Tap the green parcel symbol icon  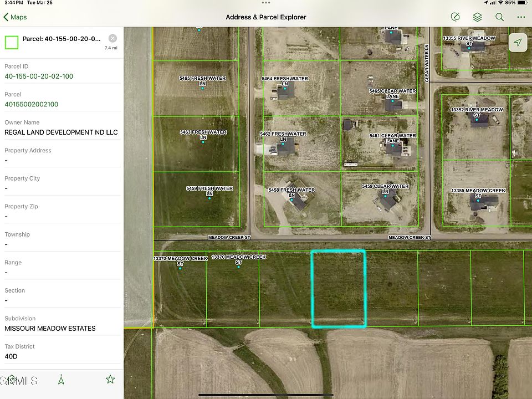[12, 43]
